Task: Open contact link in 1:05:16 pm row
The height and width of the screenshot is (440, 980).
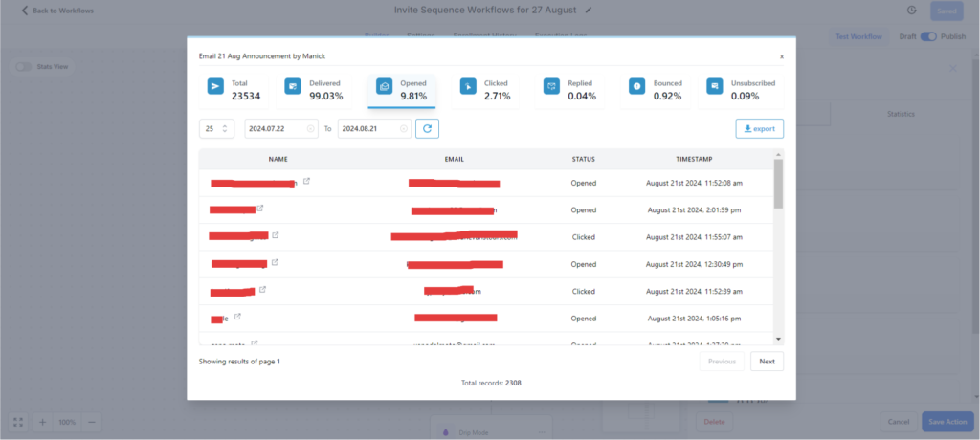Action: point(237,317)
